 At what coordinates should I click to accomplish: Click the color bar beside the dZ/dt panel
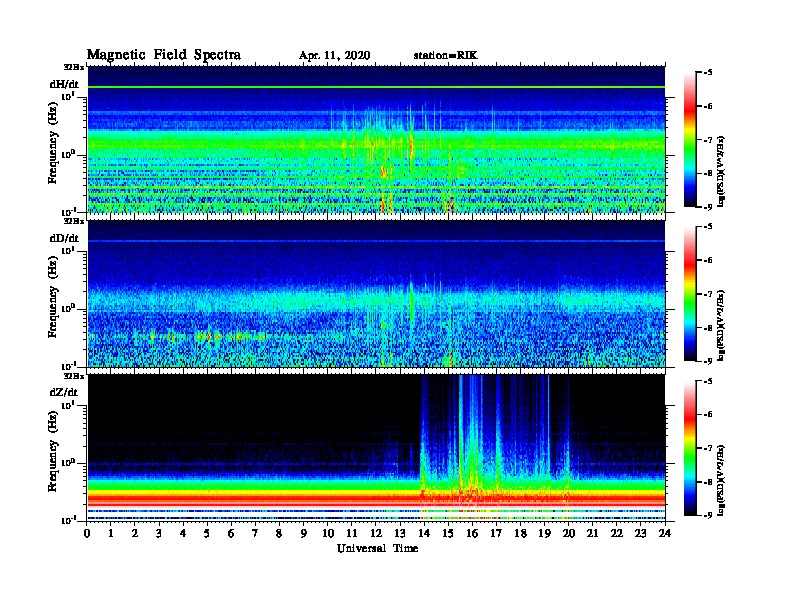(689, 448)
